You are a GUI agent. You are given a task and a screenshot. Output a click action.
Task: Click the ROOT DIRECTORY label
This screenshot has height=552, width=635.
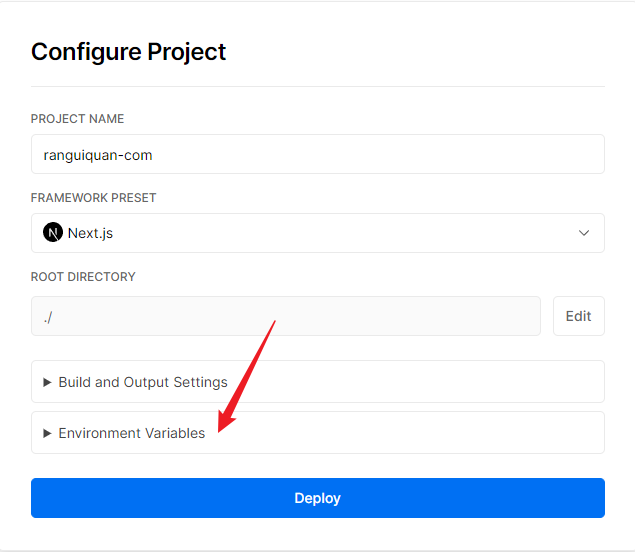[83, 276]
